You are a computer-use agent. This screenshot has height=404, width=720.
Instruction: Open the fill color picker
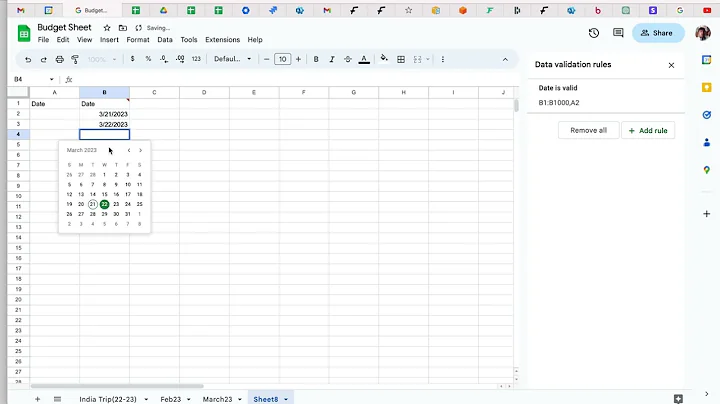(x=384, y=58)
